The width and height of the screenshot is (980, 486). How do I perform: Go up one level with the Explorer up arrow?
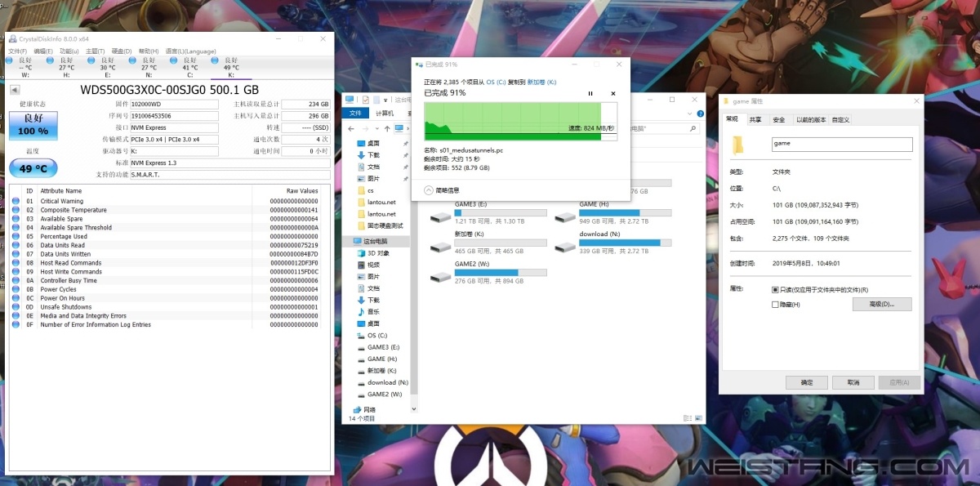tap(387, 129)
